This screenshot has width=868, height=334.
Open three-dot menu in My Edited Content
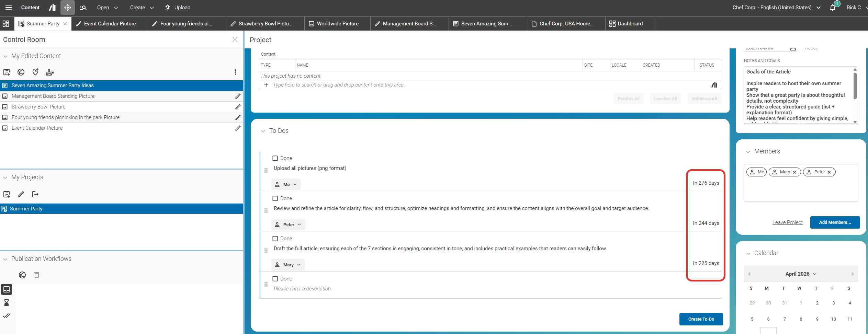[x=235, y=72]
